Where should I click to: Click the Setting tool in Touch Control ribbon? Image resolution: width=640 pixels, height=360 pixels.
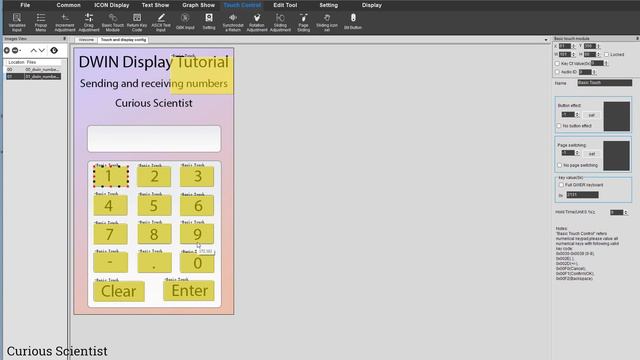[209, 21]
